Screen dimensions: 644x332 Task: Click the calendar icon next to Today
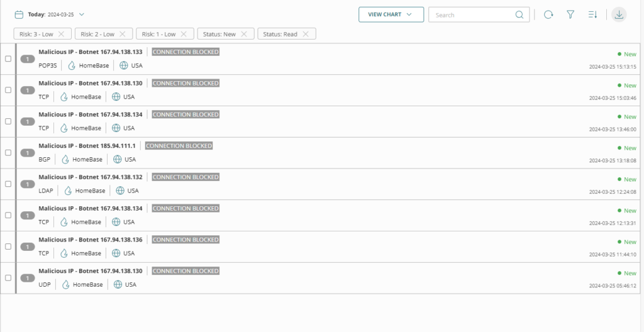coord(19,14)
